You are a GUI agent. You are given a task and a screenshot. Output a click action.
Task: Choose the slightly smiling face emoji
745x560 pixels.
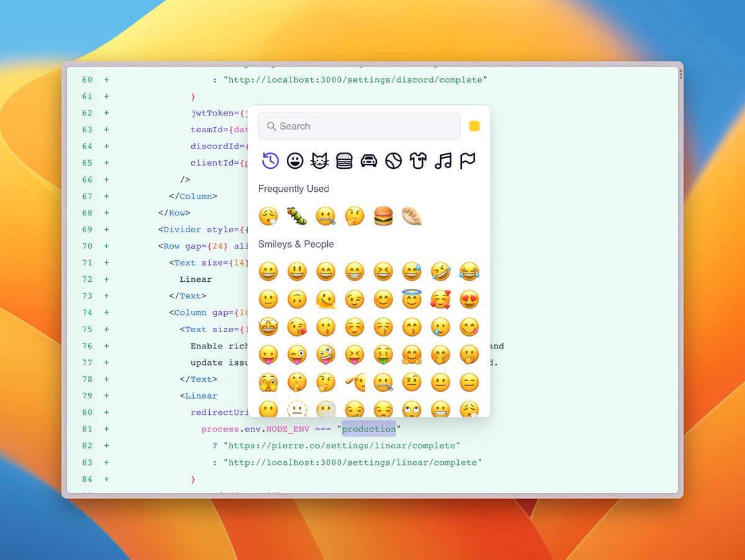pos(268,299)
